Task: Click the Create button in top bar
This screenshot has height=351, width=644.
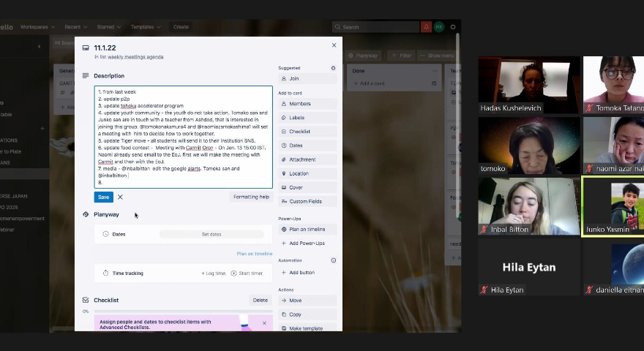Action: point(181,27)
